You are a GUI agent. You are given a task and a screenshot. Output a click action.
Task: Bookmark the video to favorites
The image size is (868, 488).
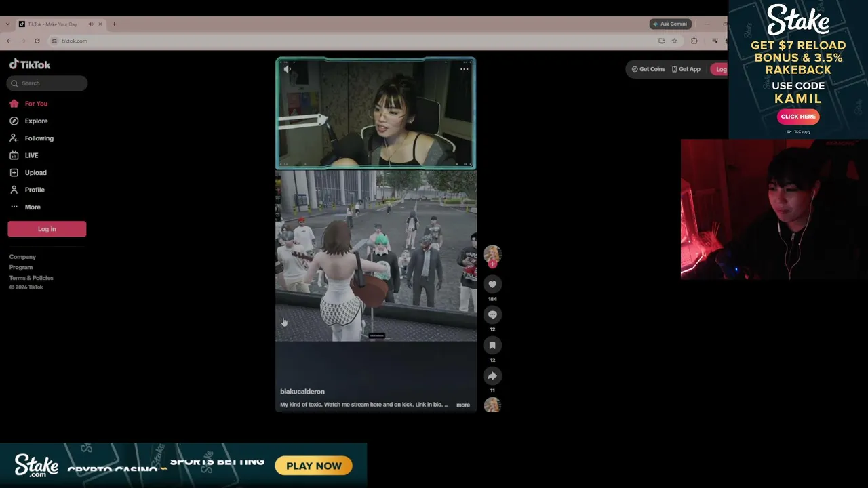click(492, 346)
